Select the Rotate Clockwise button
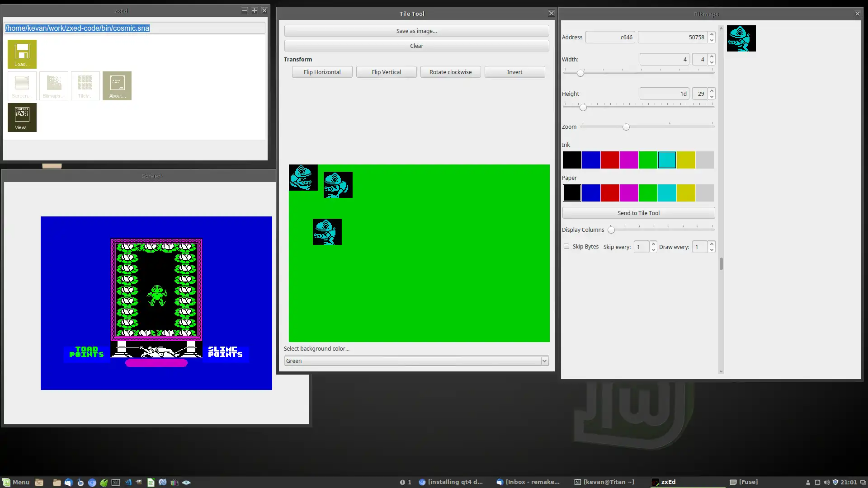 click(451, 71)
